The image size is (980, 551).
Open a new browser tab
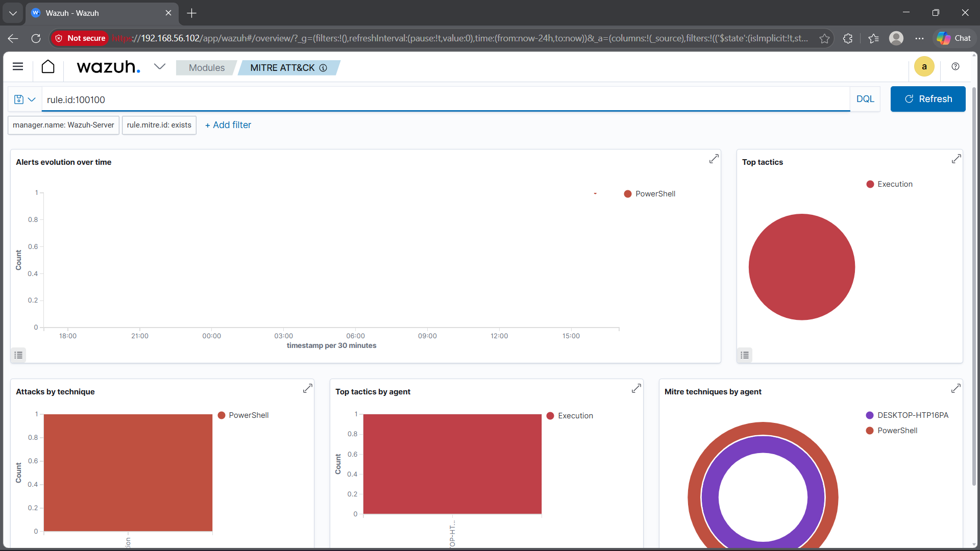pyautogui.click(x=192, y=13)
